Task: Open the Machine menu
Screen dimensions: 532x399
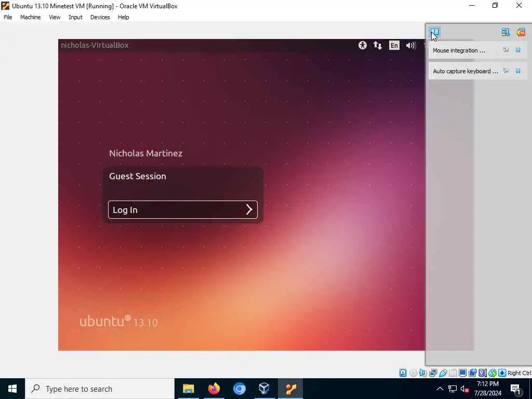Action: 30,17
